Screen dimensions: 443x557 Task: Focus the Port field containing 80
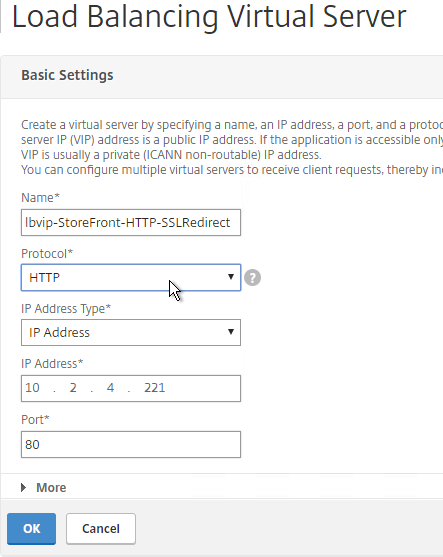(131, 444)
